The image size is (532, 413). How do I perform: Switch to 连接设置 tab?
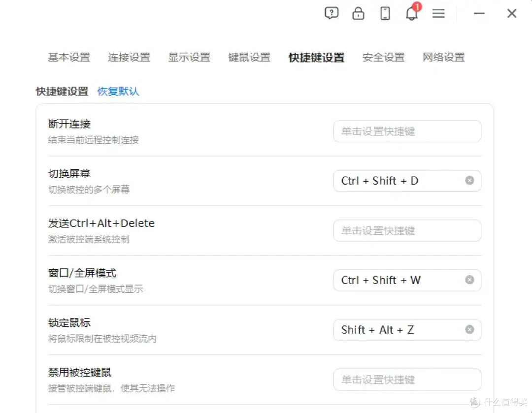129,57
